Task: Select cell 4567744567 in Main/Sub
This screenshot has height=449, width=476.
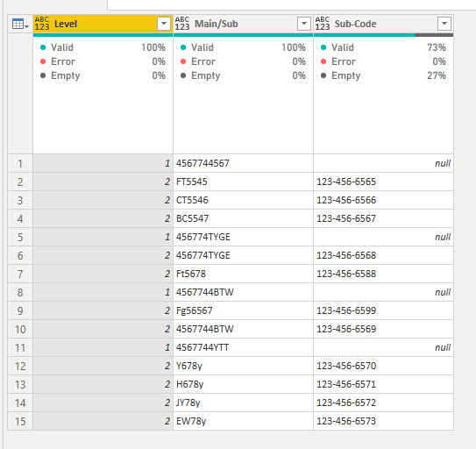Action: click(x=243, y=163)
